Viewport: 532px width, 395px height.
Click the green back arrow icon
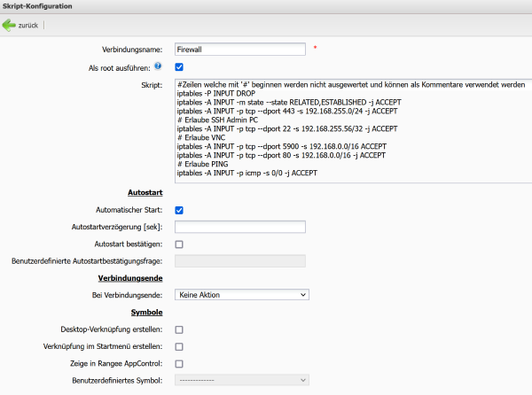pos(9,25)
